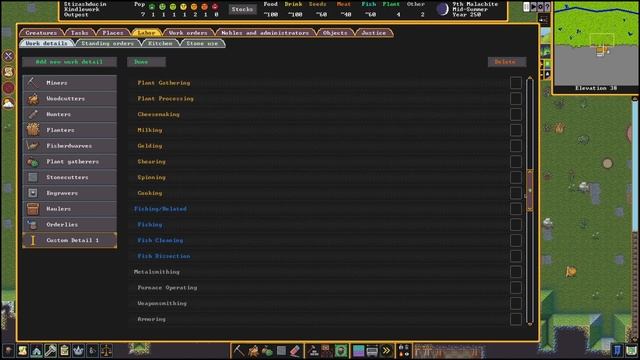The height and width of the screenshot is (360, 640).
Task: Open the building construction menu icon
Action: pos(313,351)
